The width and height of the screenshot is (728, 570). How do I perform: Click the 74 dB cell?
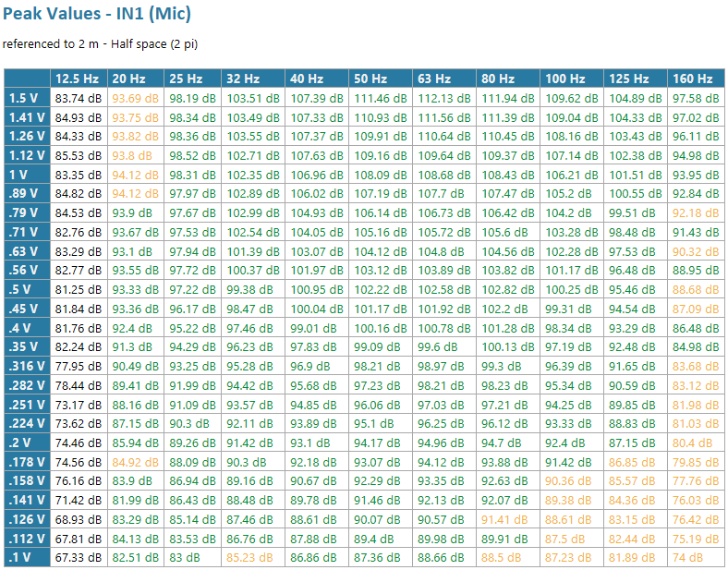(x=687, y=557)
